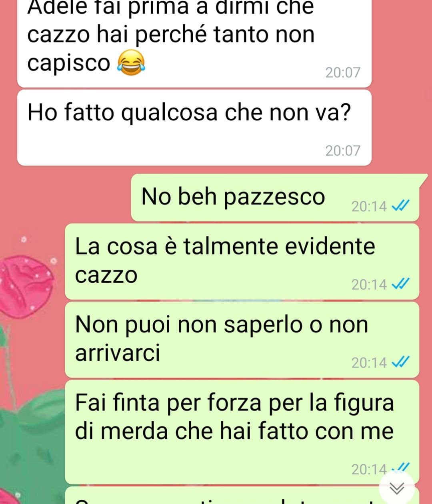Viewport: 432px width, 504px height.
Task: Select message 'Ho fatto qualcosa che non va?'
Action: (x=194, y=128)
